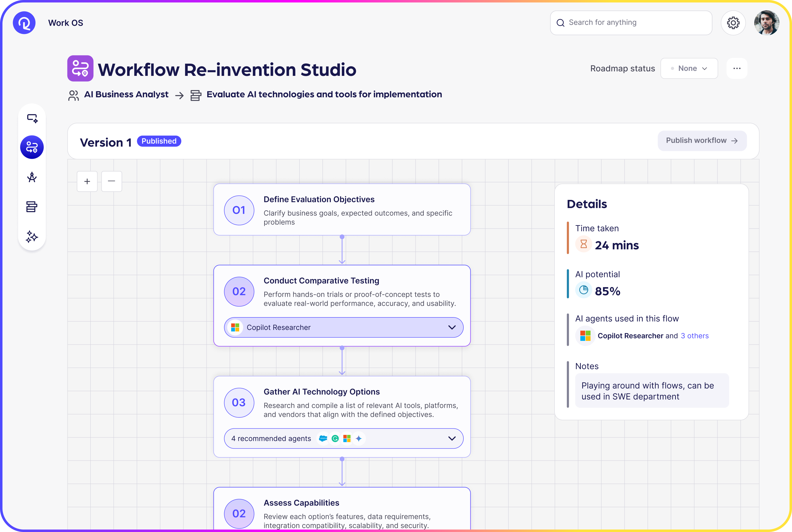
Task: Click the sparkles AI icon in the sidebar
Action: (32, 237)
